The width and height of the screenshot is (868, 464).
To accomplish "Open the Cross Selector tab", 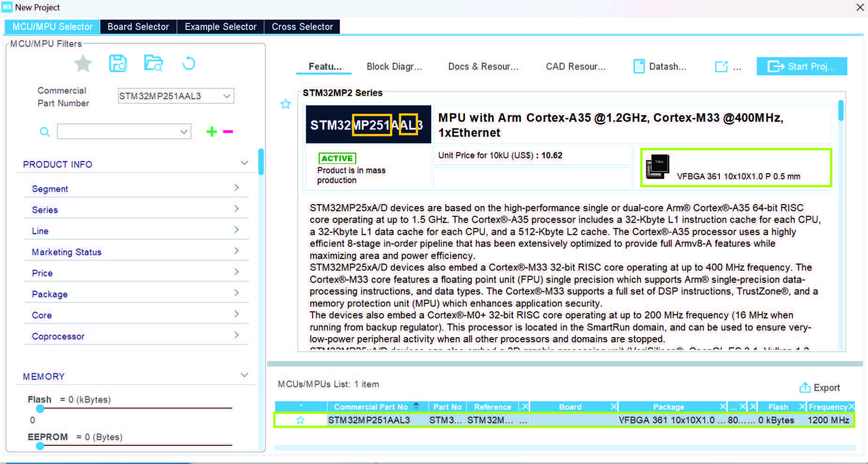I will coord(302,27).
